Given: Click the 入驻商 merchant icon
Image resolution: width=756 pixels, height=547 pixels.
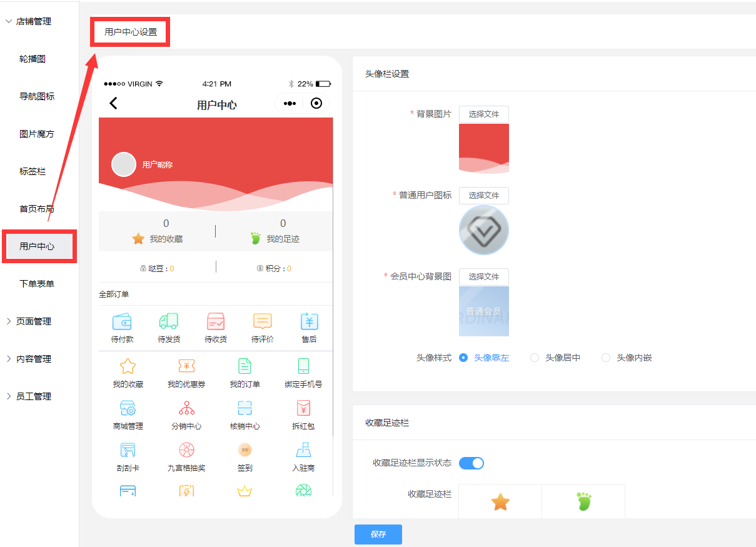Looking at the screenshot, I should pos(303,450).
